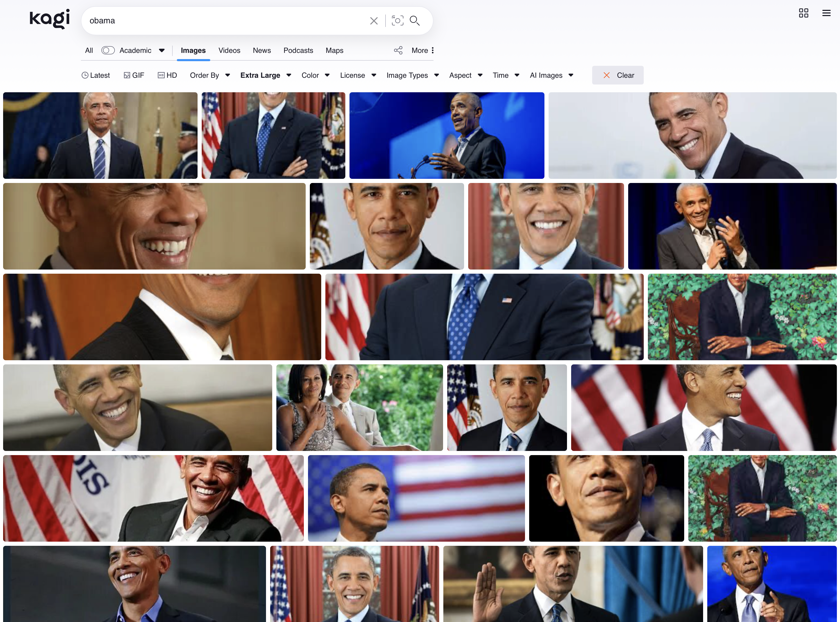Screen dimensions: 840x622
Task: Toggle the Academic lens switch
Action: click(x=108, y=51)
